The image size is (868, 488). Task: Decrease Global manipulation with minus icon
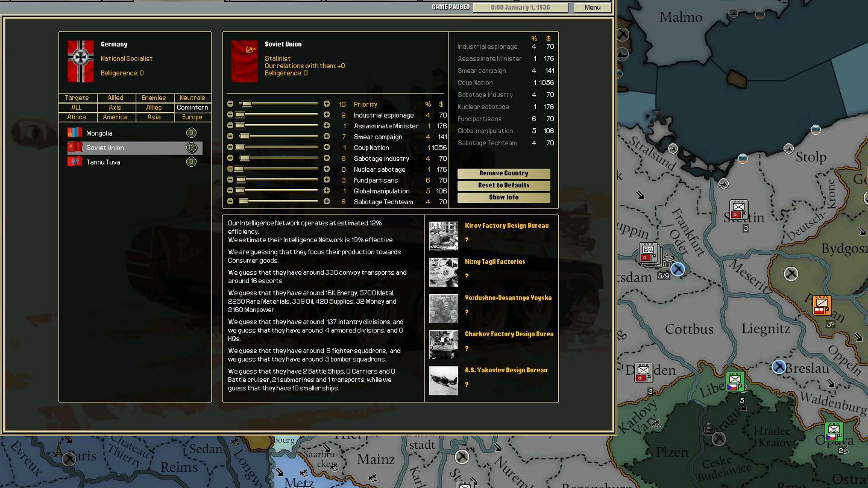(x=230, y=191)
